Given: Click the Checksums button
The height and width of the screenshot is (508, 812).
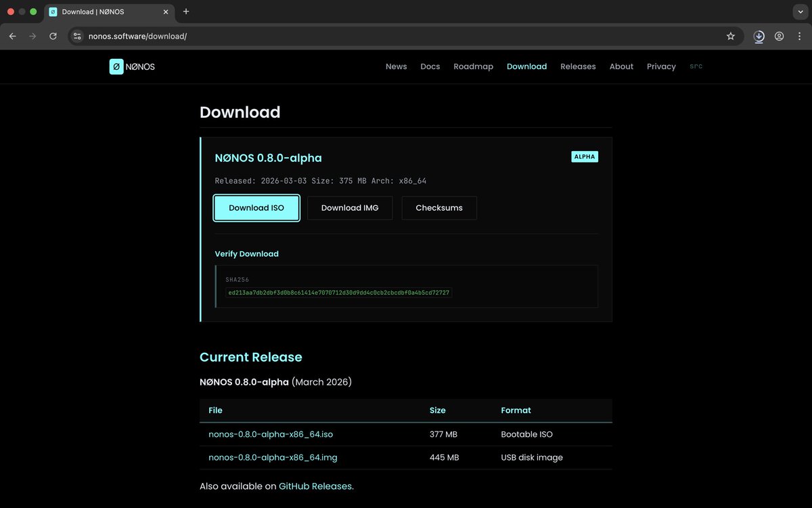Looking at the screenshot, I should [x=439, y=208].
